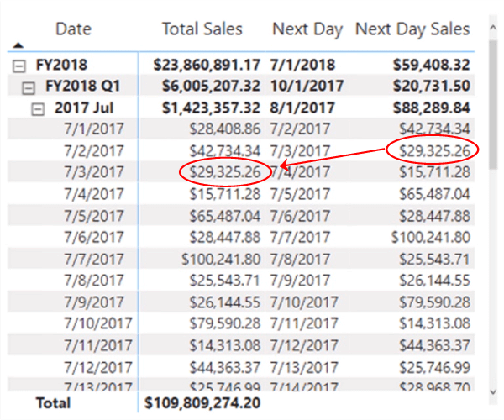Sort by the Total Sales column header

coord(202,29)
